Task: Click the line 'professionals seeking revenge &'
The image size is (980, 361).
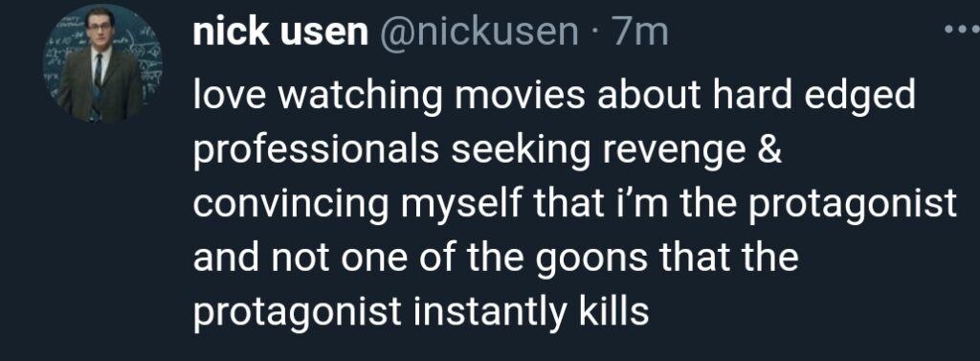Action: click(487, 152)
